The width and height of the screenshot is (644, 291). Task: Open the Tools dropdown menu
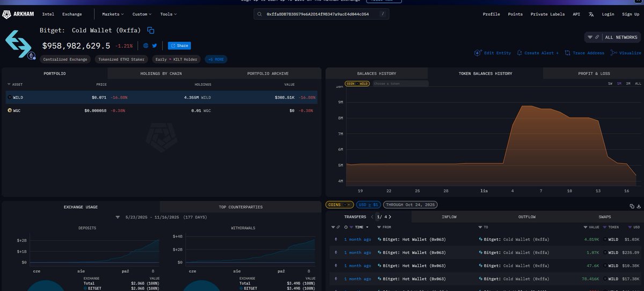[x=169, y=14]
